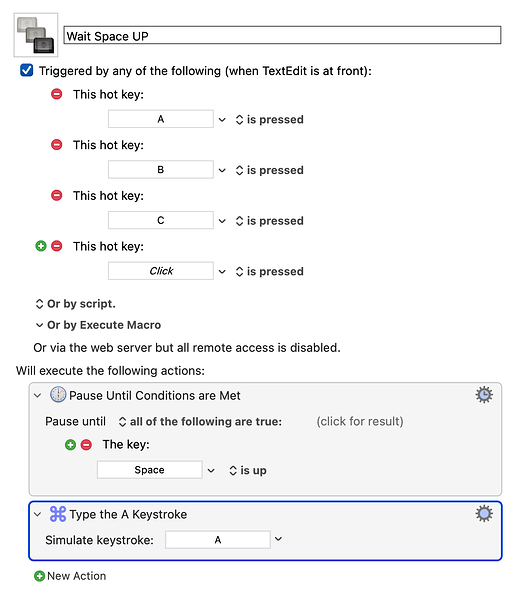This screenshot has width=517, height=594.
Task: Add a new trigger with green plus
Action: point(41,246)
